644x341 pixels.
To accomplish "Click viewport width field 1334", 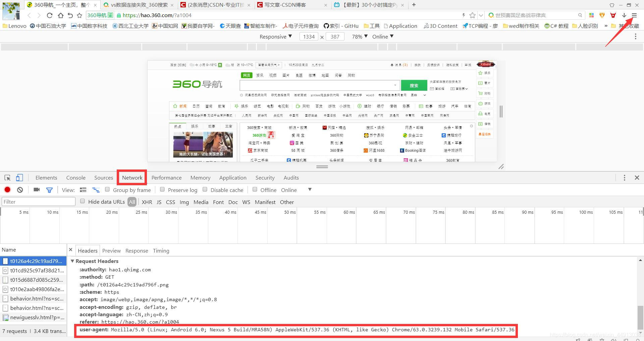I will coord(309,37).
